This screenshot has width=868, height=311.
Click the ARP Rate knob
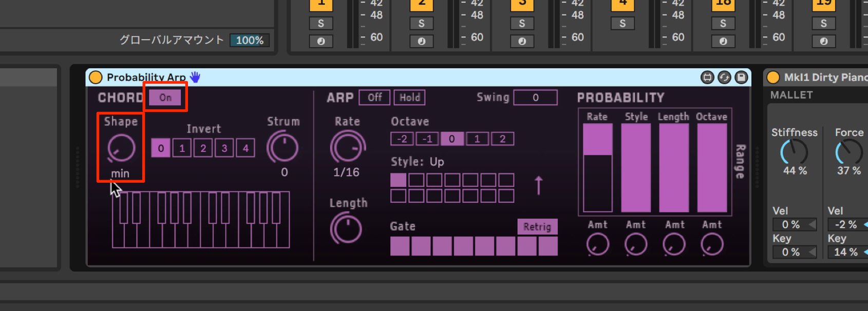coord(348,147)
